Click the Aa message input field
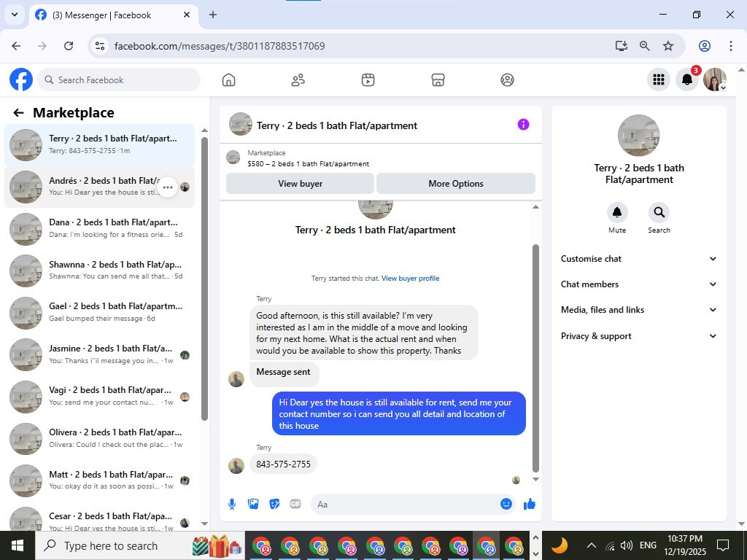Viewport: 747px width, 560px height. [405, 505]
